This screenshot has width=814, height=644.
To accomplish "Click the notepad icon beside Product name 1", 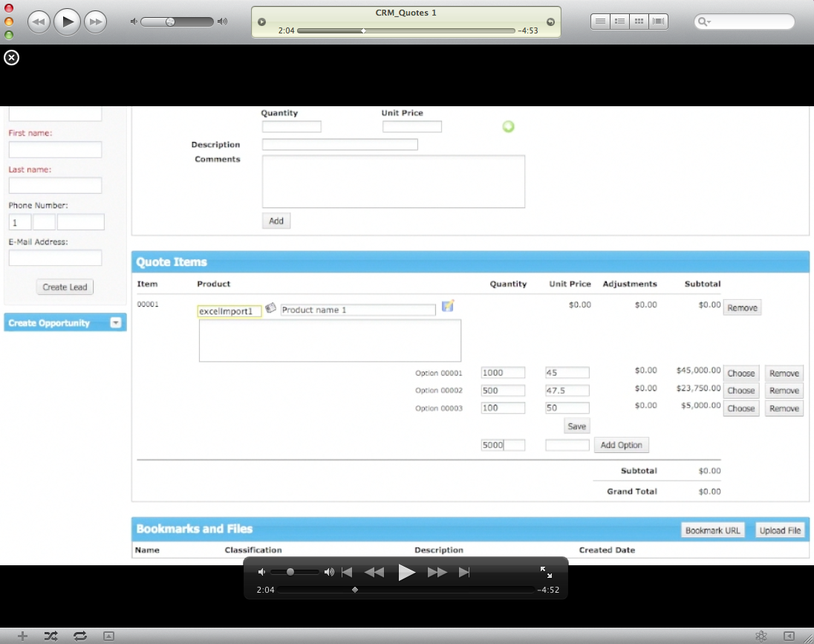I will (447, 306).
